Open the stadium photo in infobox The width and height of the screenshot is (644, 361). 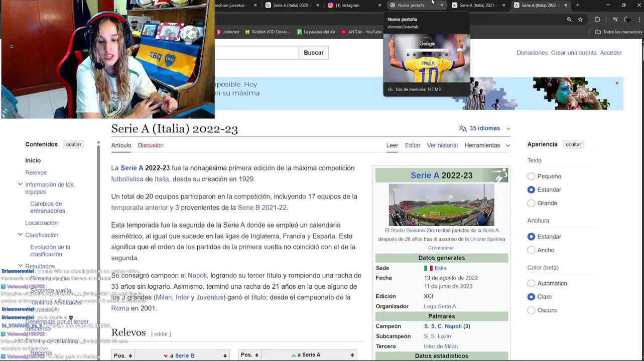click(x=441, y=205)
